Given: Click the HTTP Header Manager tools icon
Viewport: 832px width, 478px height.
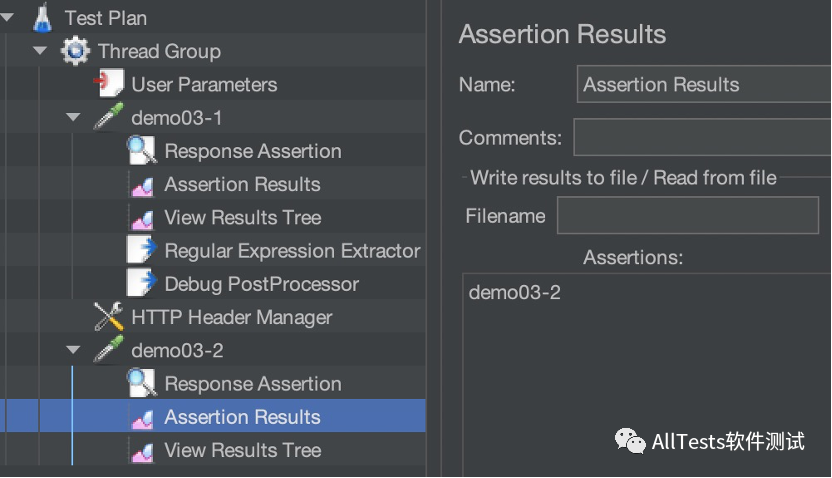Looking at the screenshot, I should [108, 317].
